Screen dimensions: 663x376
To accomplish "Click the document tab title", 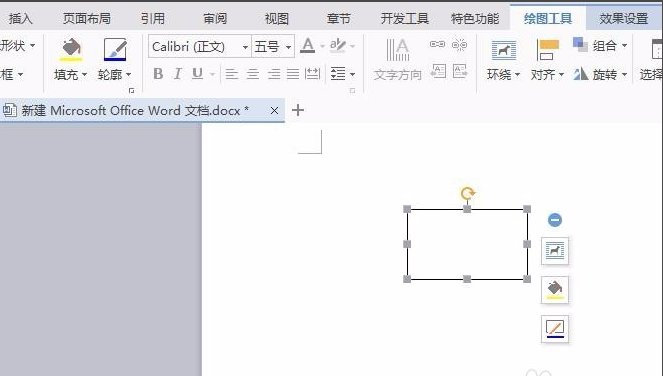I will coord(135,111).
